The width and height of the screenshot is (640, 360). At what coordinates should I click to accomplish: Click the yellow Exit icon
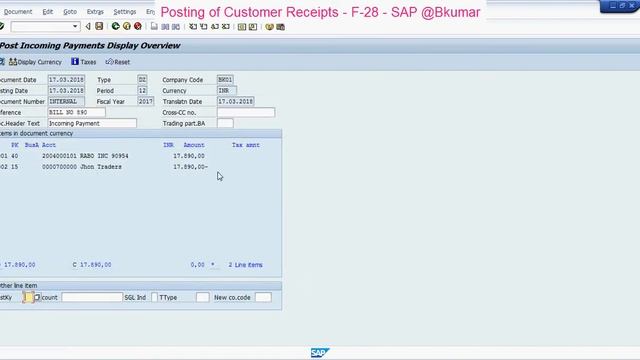[127, 27]
